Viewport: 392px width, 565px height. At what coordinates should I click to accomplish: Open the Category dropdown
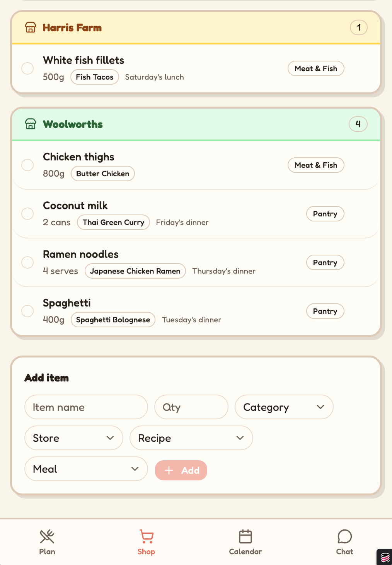[284, 407]
